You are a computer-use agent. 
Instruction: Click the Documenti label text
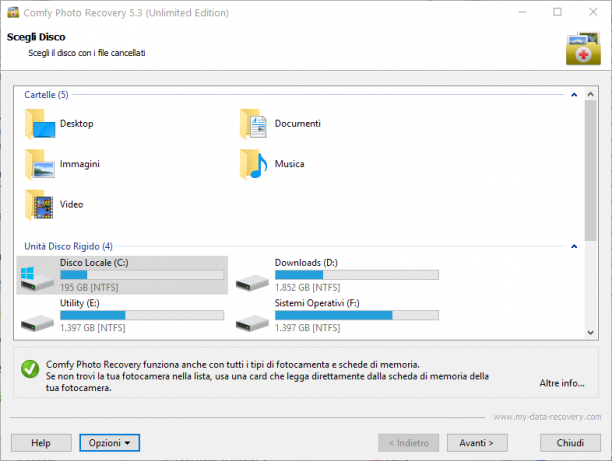297,123
